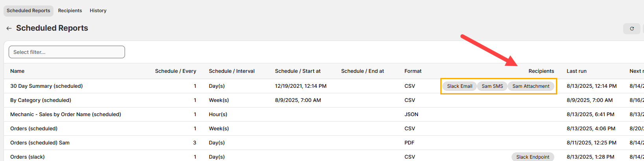The image size is (644, 161).
Task: Click the Sam SMS recipient tag
Action: [x=492, y=86]
